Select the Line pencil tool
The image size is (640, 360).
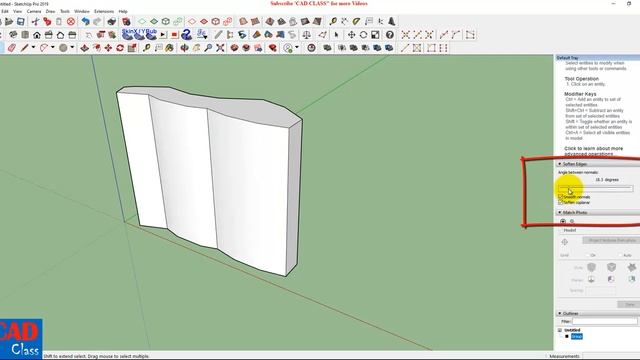coord(24,48)
